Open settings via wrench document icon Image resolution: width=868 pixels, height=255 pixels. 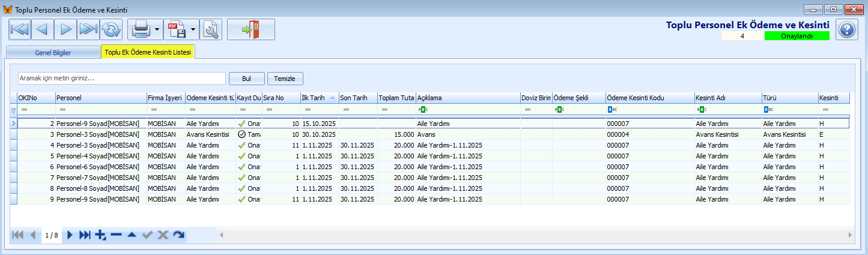[211, 29]
